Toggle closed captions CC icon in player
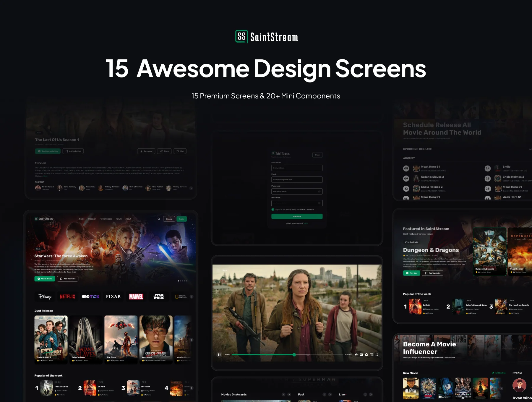 (x=361, y=355)
